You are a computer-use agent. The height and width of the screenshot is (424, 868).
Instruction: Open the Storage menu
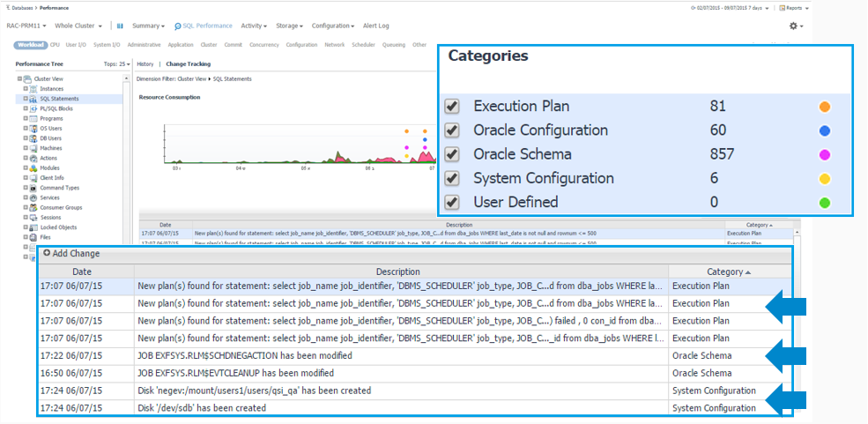289,26
